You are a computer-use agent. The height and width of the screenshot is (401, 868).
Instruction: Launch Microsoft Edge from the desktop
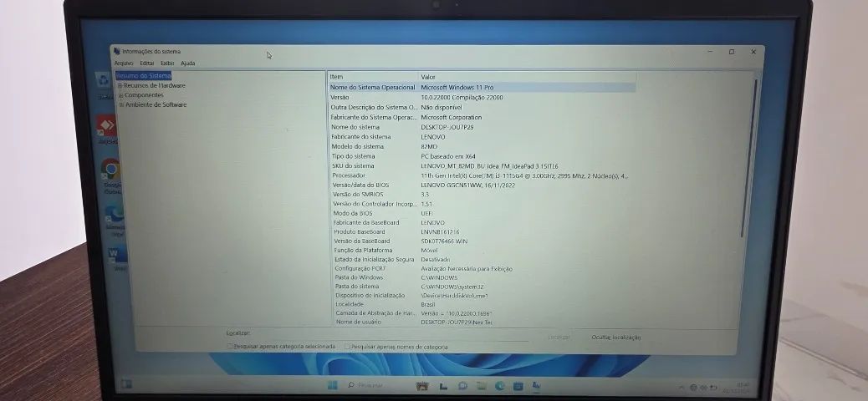point(115,221)
